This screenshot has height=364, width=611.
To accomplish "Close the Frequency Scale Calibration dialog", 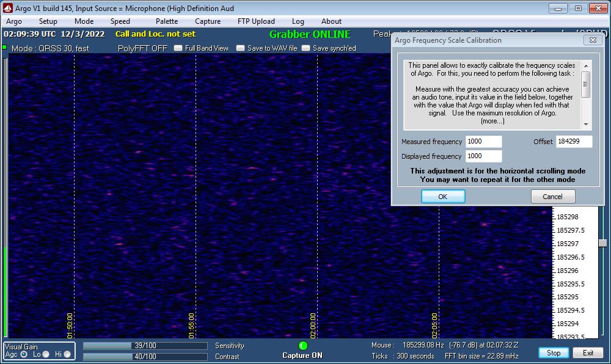I will point(593,40).
